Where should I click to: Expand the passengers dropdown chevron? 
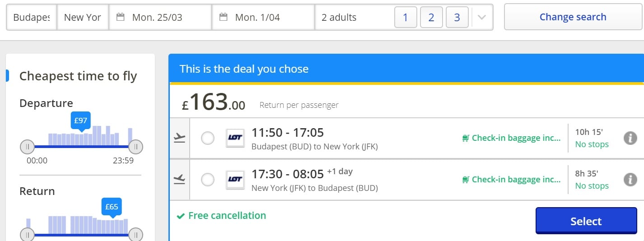click(x=482, y=18)
